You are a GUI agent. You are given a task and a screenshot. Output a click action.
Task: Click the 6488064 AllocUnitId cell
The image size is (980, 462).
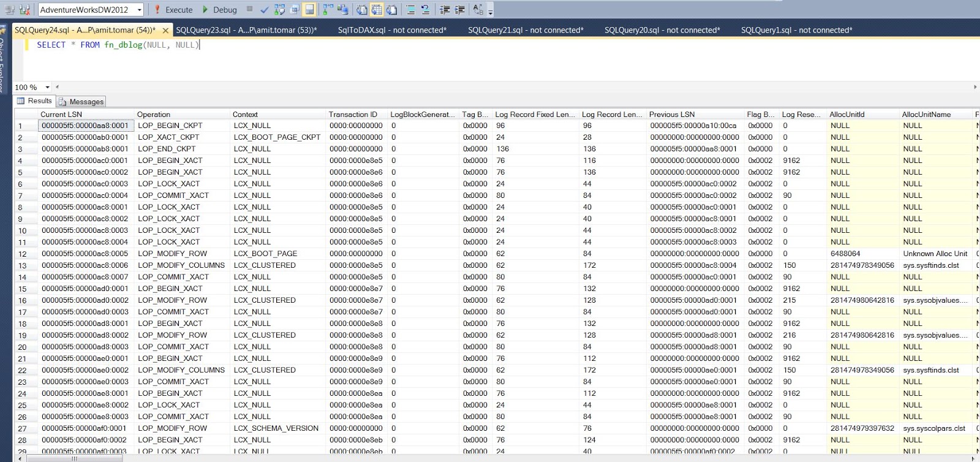point(862,254)
